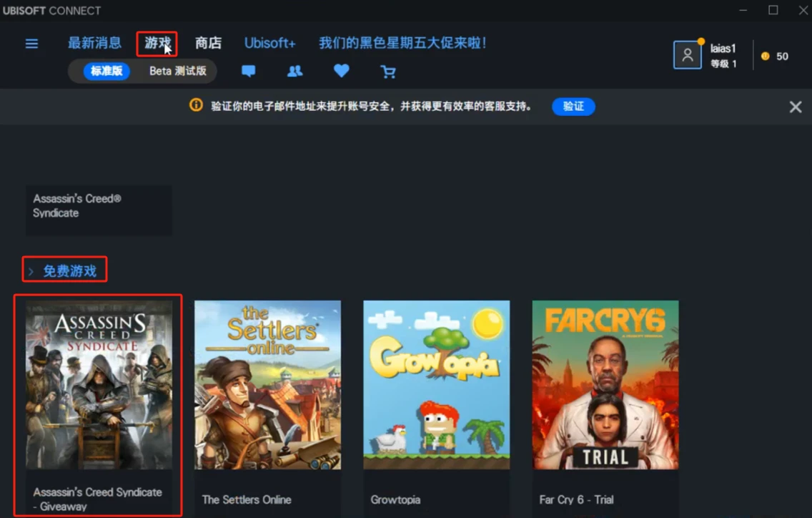
Task: Open the 商店 store tab
Action: pos(208,43)
